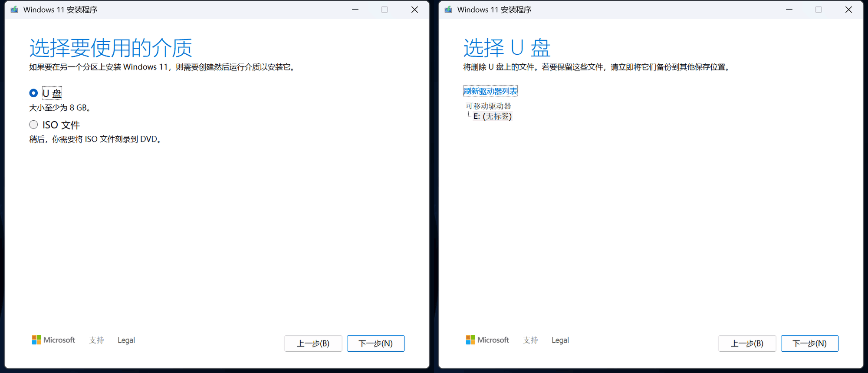
Task: Select the U 盘 radio button
Action: [x=33, y=93]
